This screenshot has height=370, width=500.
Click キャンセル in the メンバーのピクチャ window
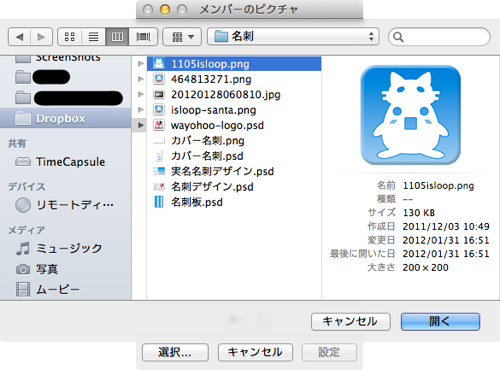[x=255, y=352]
